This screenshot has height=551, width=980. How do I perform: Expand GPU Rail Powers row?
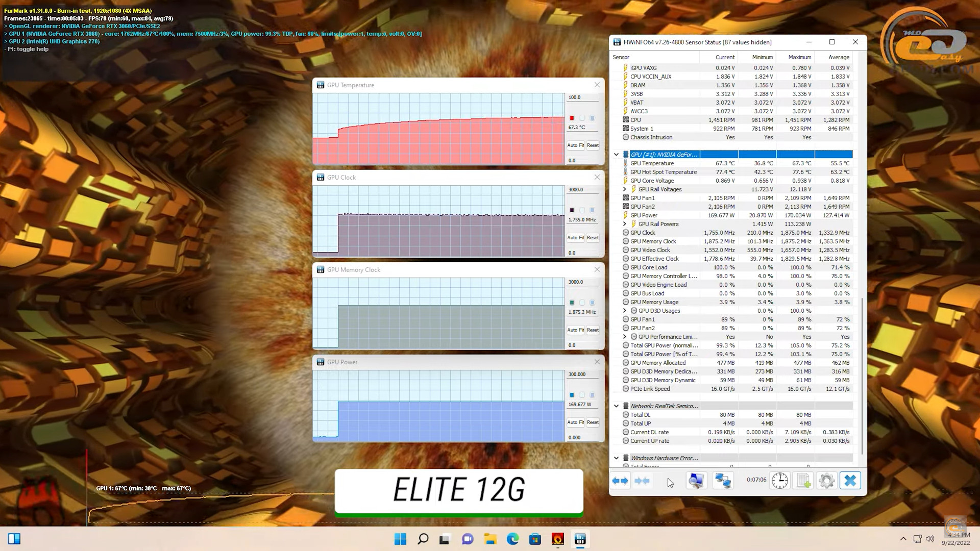(x=624, y=224)
